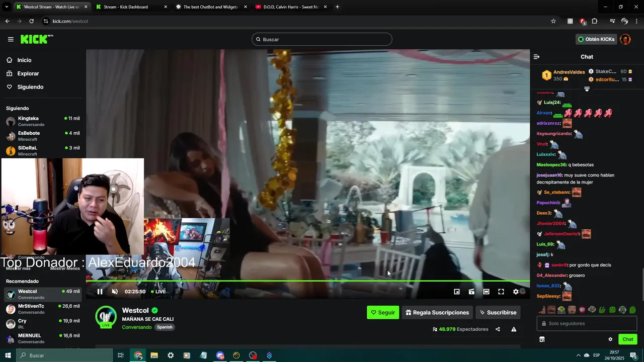644x362 pixels.
Task: Switch to The best ChatBot tab
Action: pyautogui.click(x=210, y=7)
